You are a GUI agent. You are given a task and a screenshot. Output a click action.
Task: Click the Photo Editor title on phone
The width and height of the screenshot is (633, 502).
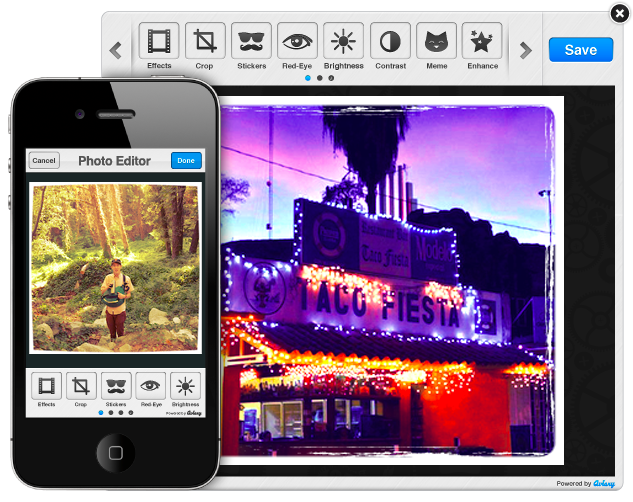pyautogui.click(x=114, y=161)
